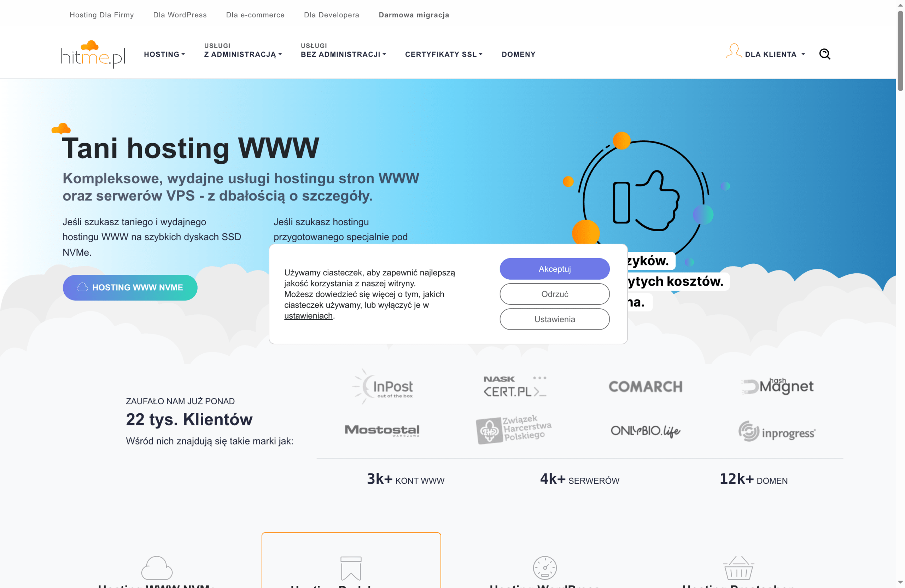Open the DOMENY menu item
Screen dimensions: 905x588
click(518, 54)
